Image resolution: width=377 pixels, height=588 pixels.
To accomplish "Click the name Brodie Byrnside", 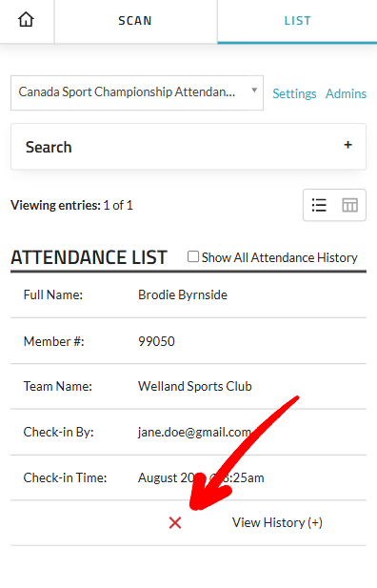I will [183, 294].
